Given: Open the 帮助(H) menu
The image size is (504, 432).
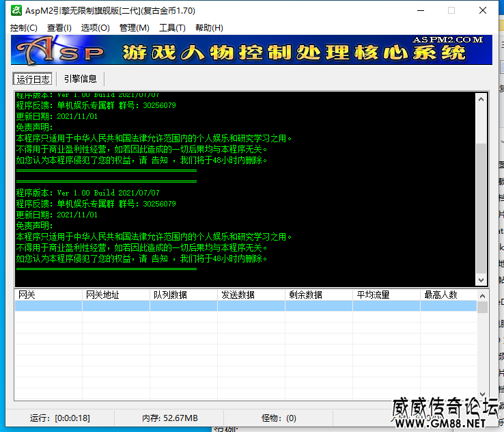Looking at the screenshot, I should (209, 28).
